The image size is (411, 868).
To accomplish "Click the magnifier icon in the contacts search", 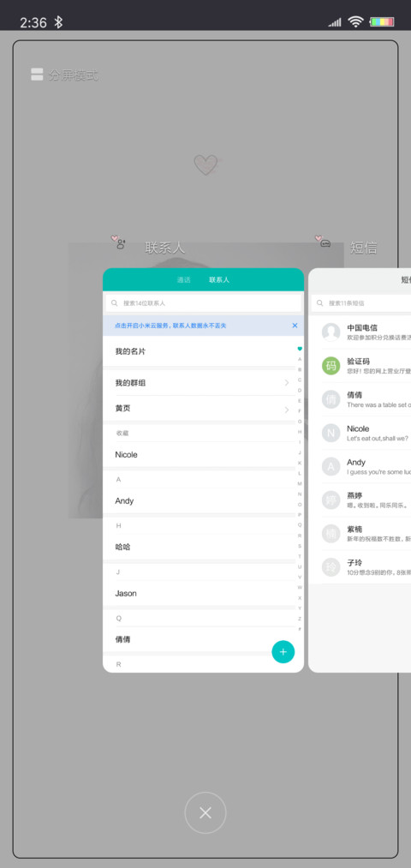I will point(115,303).
